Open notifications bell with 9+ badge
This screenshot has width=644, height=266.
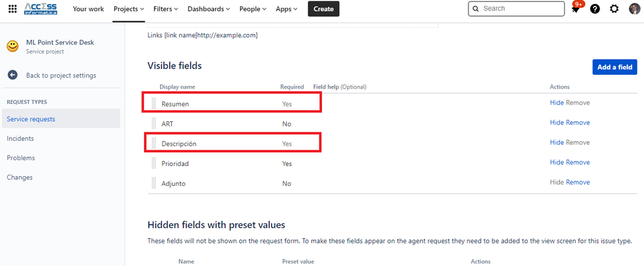click(576, 8)
